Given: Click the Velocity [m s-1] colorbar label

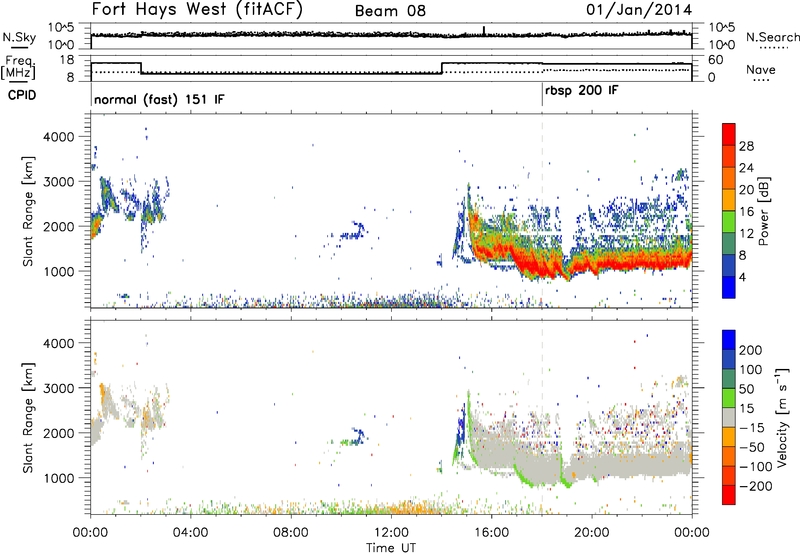Looking at the screenshot, I should 782,417.
